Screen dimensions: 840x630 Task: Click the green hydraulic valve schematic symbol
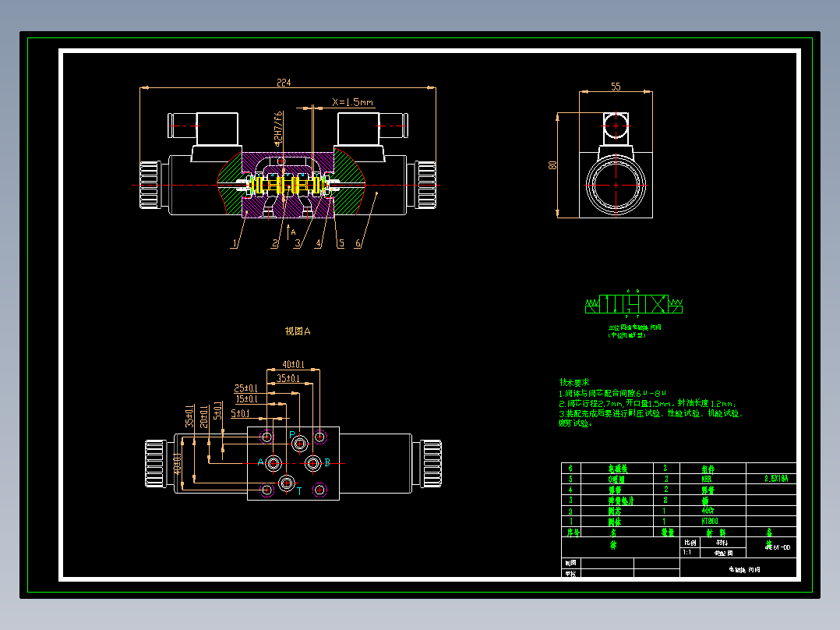[x=634, y=305]
